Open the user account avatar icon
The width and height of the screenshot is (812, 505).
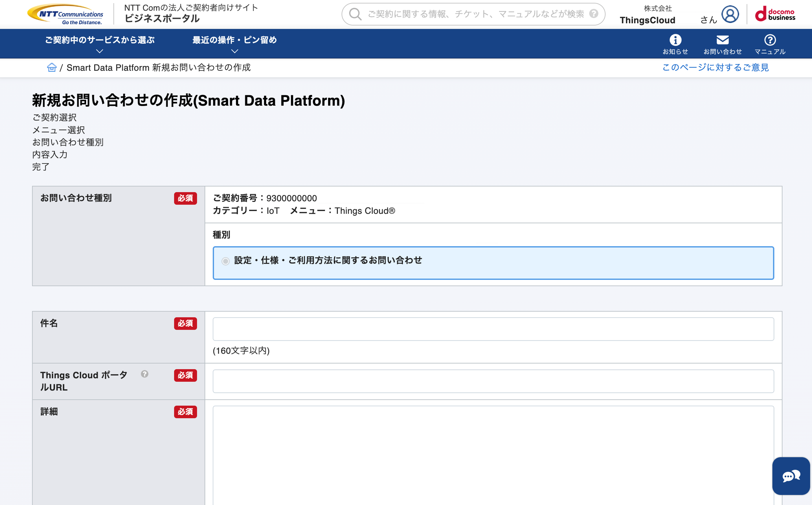coord(730,14)
